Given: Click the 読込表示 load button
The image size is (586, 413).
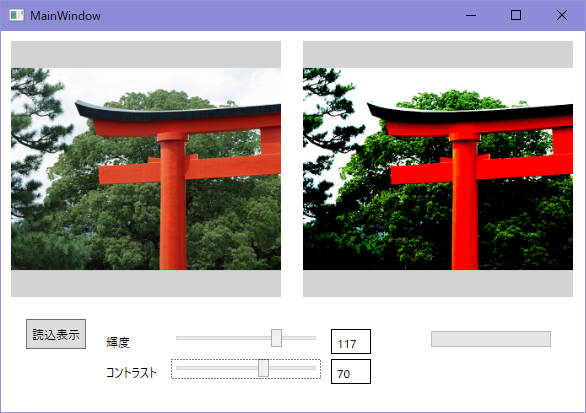Looking at the screenshot, I should pyautogui.click(x=56, y=334).
